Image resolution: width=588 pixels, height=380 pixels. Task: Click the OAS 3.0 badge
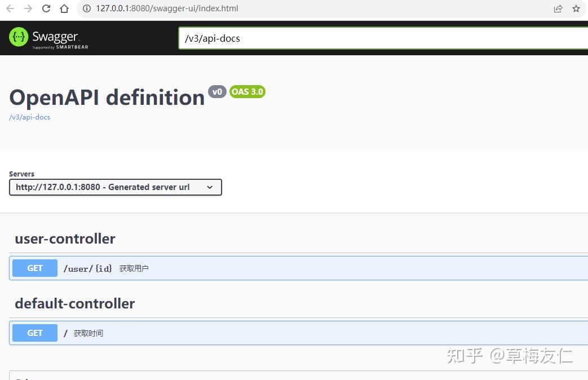click(x=247, y=91)
